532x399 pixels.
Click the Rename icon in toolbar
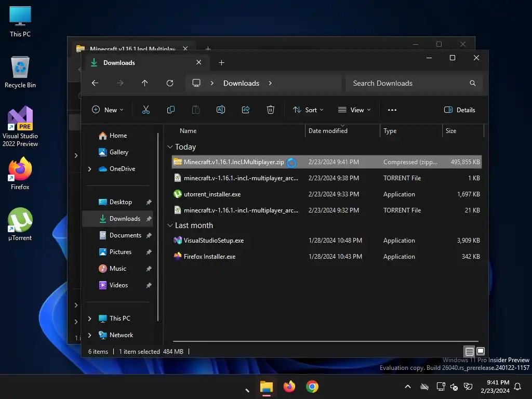click(221, 110)
